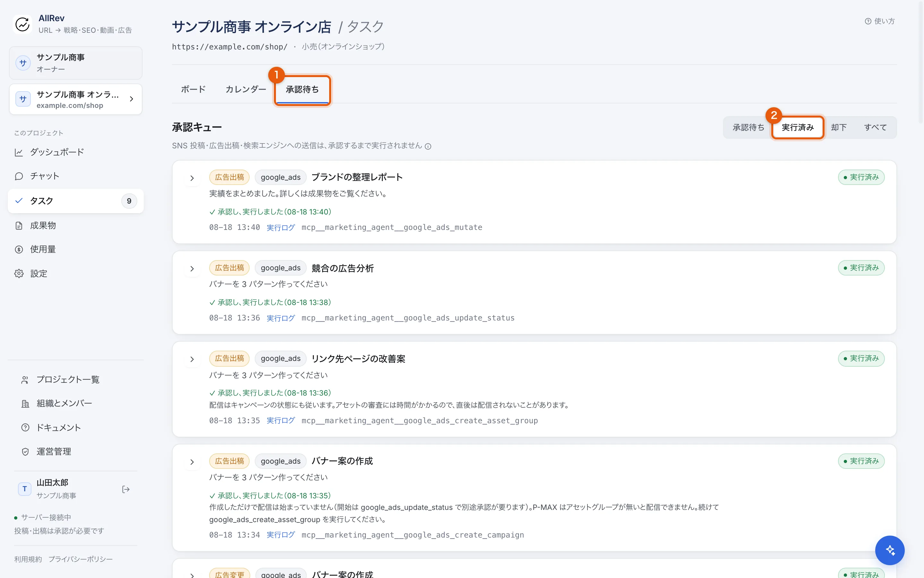Show すべて queue items
924x578 pixels.
875,127
